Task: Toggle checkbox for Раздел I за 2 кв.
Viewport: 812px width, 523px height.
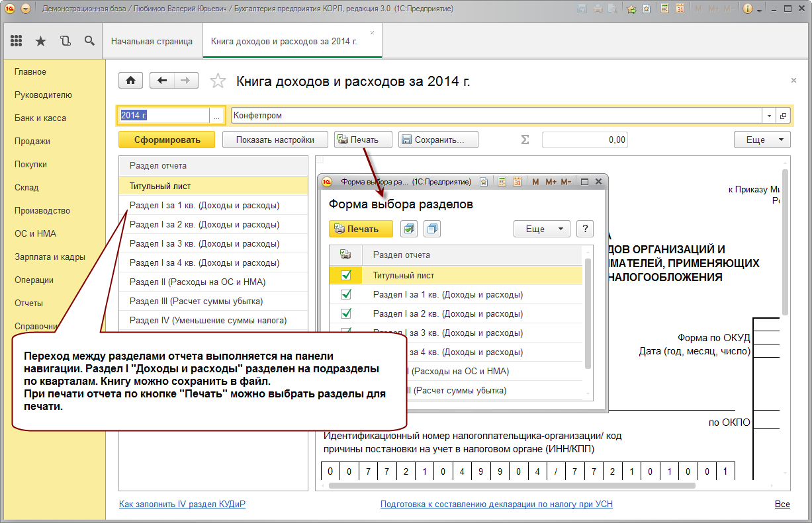Action: click(345, 313)
